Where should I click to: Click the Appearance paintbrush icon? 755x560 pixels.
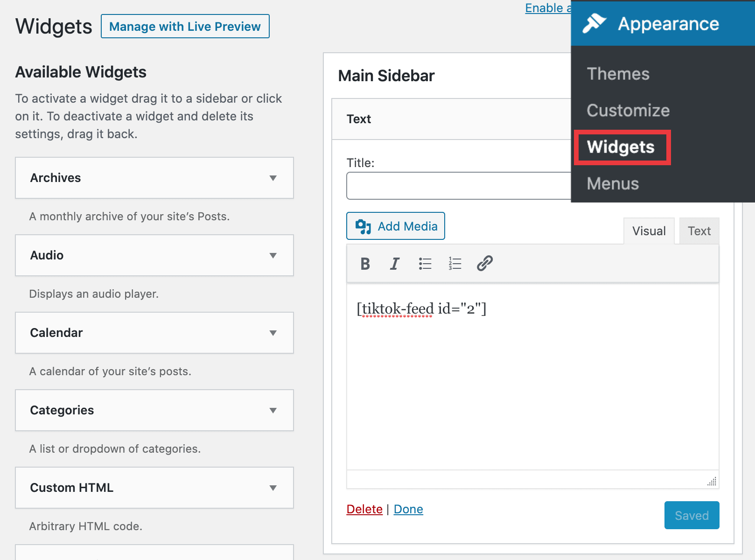click(x=594, y=23)
